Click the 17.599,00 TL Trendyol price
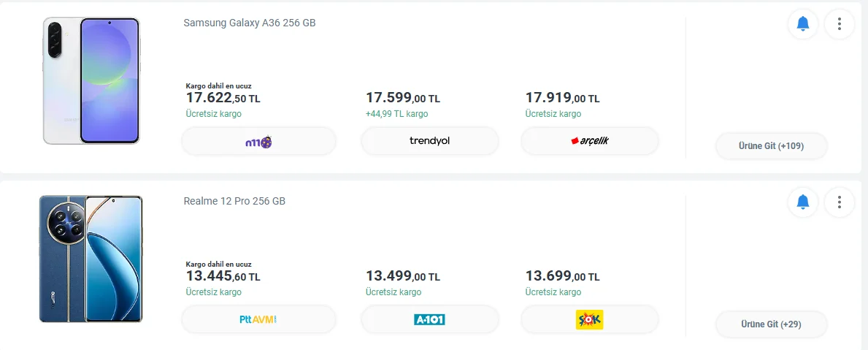 coord(403,98)
